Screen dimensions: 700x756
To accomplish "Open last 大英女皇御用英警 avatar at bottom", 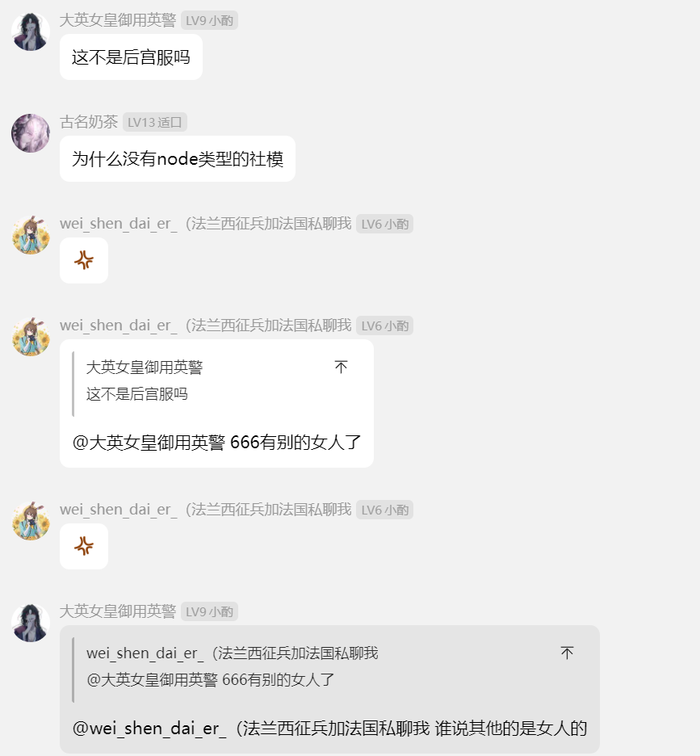I will point(31,623).
